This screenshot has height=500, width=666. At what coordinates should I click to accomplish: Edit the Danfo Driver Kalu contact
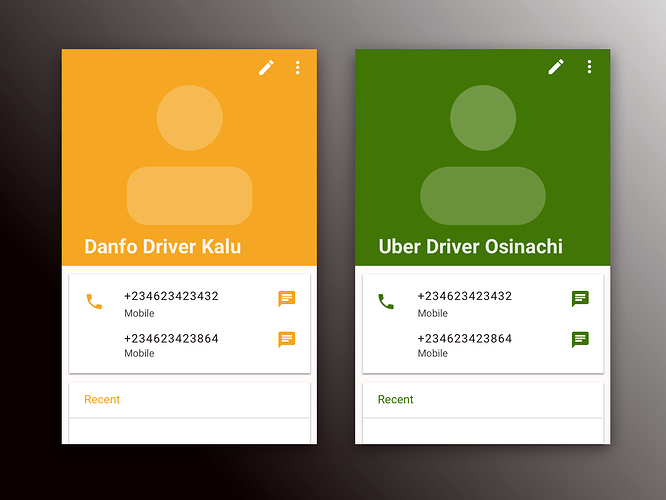(x=266, y=68)
